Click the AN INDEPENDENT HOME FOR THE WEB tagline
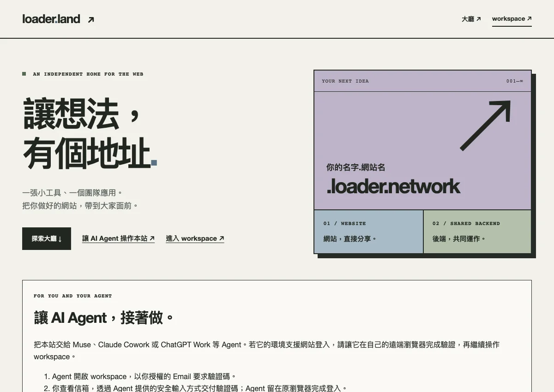 (x=88, y=74)
